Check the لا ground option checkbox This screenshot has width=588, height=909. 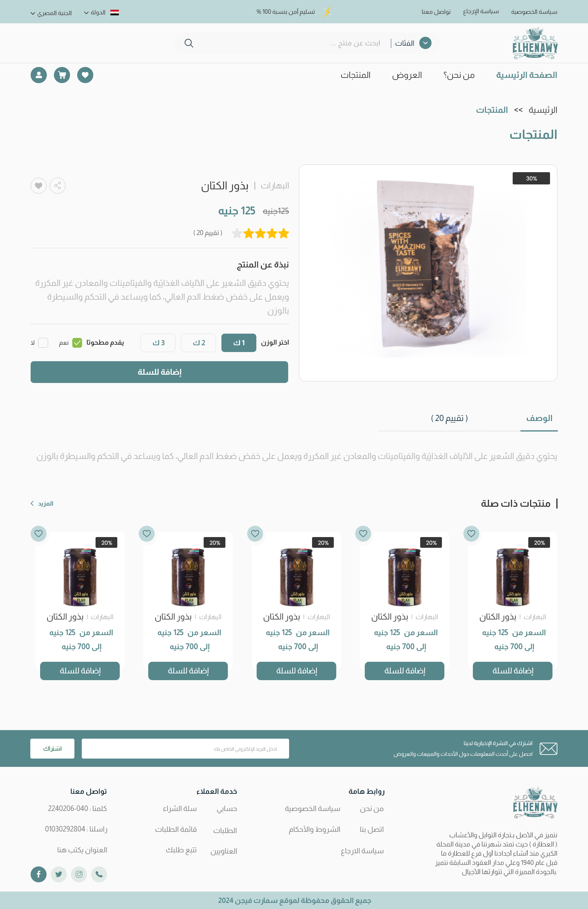coord(43,343)
